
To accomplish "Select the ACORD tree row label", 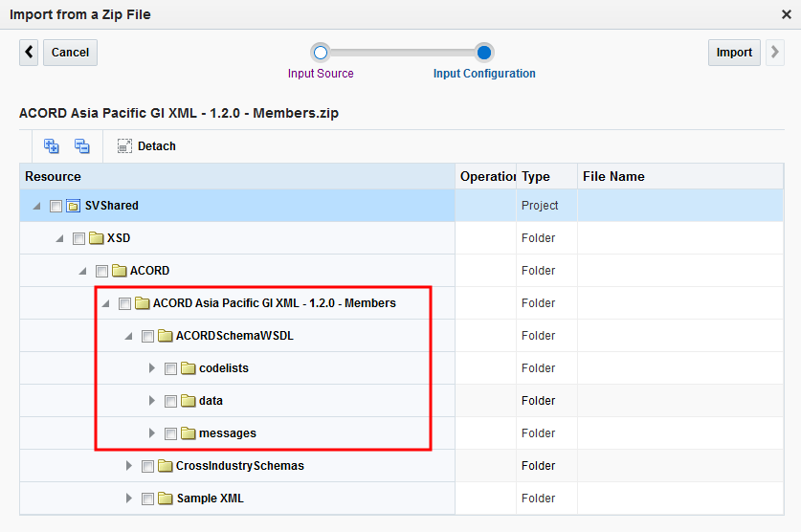I will pyautogui.click(x=149, y=271).
